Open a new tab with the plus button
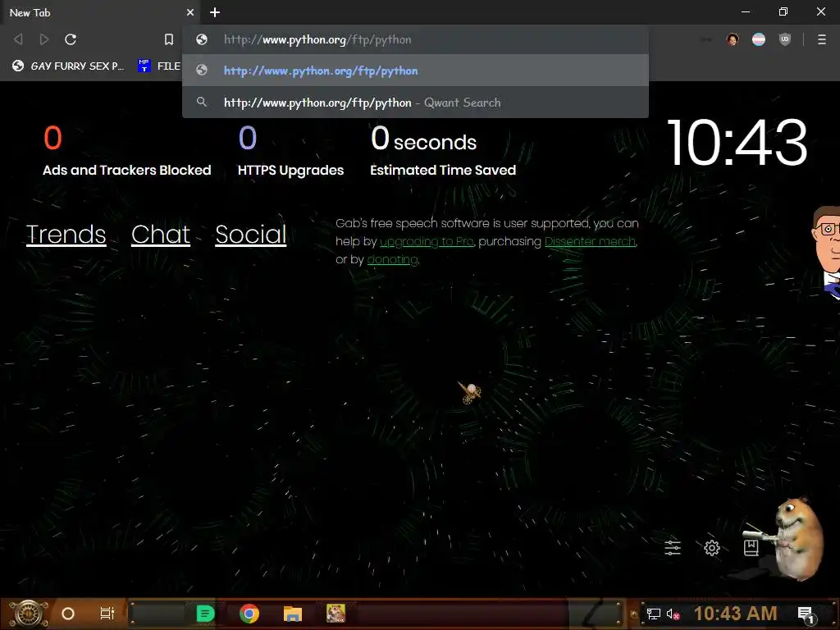This screenshot has width=840, height=630. click(x=215, y=12)
